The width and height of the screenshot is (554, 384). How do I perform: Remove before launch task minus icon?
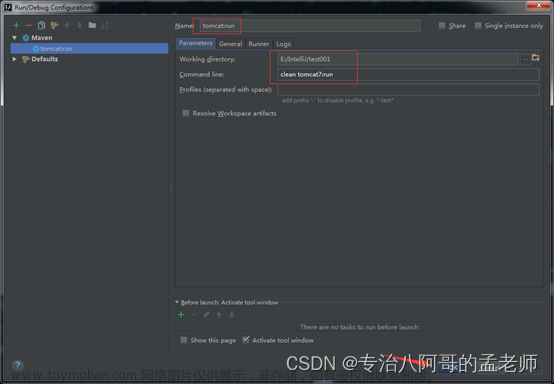[x=194, y=314]
